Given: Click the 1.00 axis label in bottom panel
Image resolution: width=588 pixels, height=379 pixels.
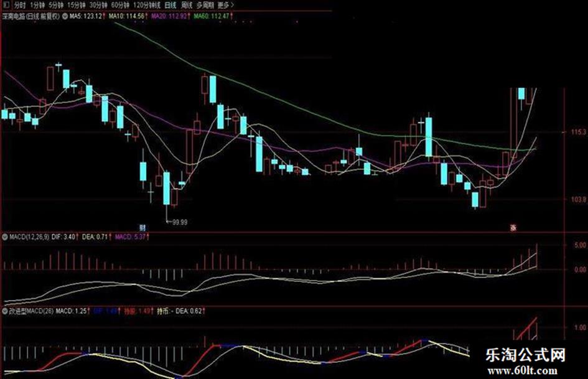Looking at the screenshot, I should click(580, 327).
